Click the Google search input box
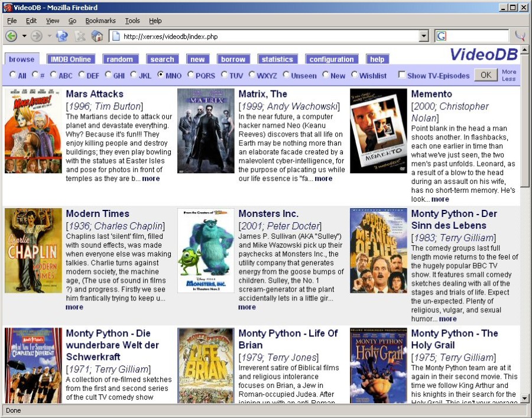The height and width of the screenshot is (418, 532). 478,36
